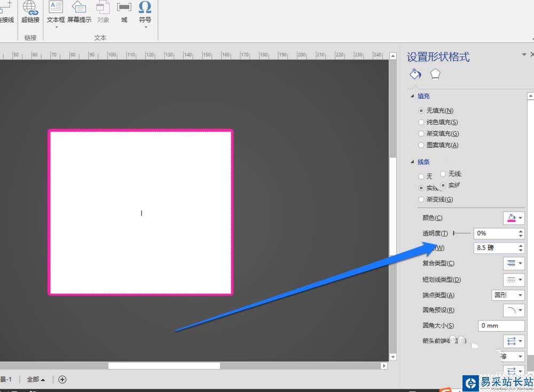Image resolution: width=534 pixels, height=392 pixels.
Task: Select the paint bucket fill and line tab
Action: (415, 74)
